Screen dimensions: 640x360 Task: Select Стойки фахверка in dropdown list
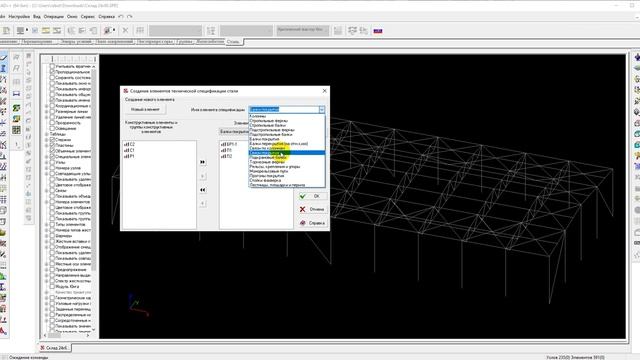click(x=287, y=180)
